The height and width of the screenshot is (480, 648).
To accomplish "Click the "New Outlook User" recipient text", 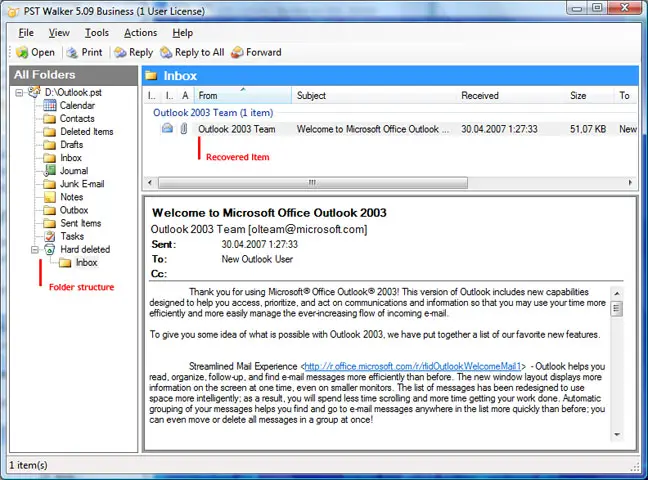I will pyautogui.click(x=257, y=259).
